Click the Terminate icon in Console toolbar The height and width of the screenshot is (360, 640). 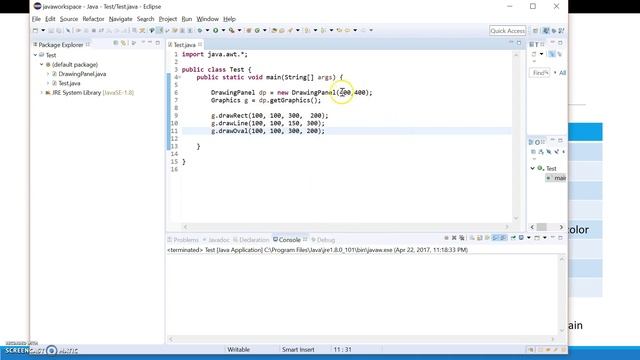[446, 238]
